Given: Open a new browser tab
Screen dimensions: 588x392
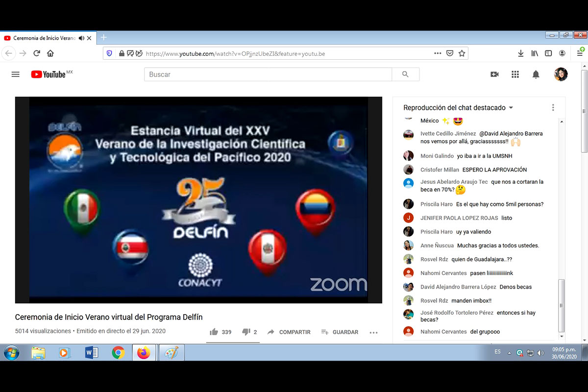Looking at the screenshot, I should pyautogui.click(x=103, y=38).
